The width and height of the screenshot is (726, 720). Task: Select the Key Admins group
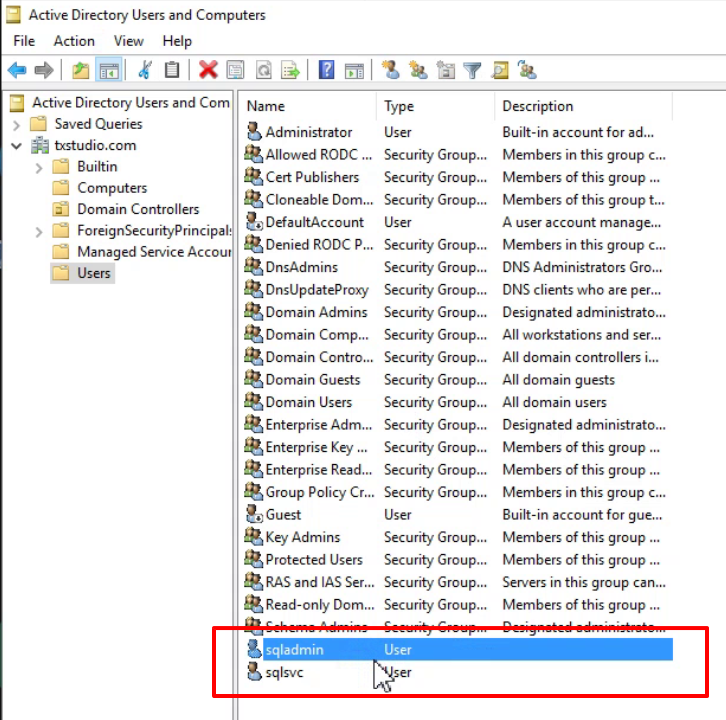[303, 537]
